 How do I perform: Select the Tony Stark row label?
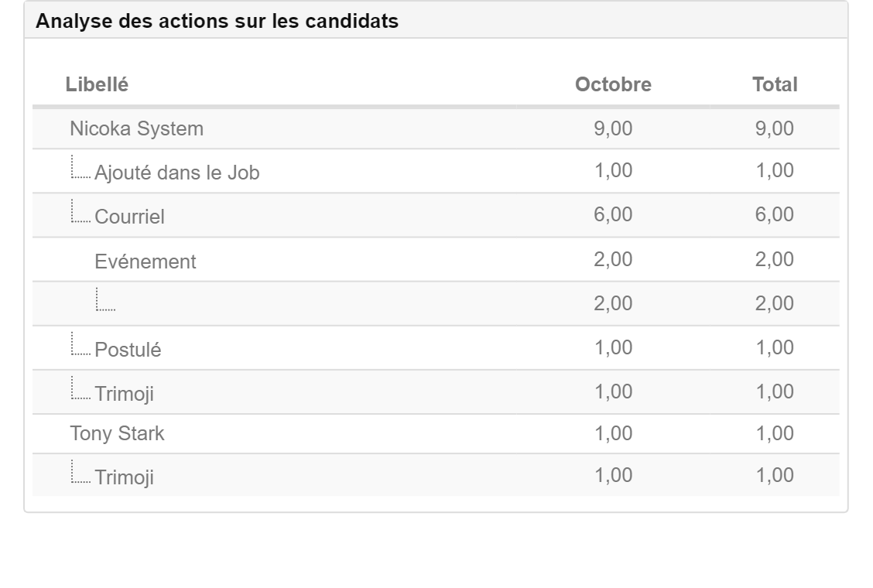[117, 433]
